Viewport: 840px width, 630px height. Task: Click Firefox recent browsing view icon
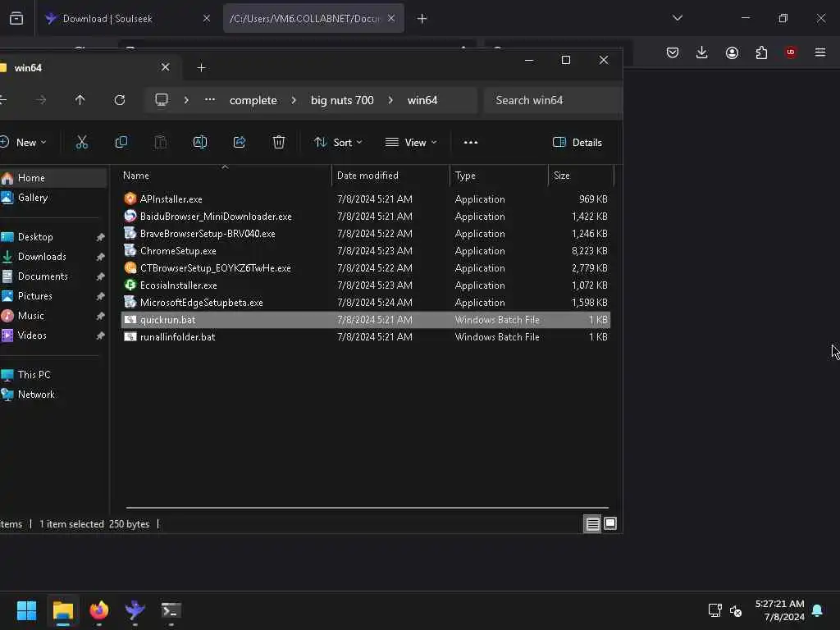[x=16, y=19]
